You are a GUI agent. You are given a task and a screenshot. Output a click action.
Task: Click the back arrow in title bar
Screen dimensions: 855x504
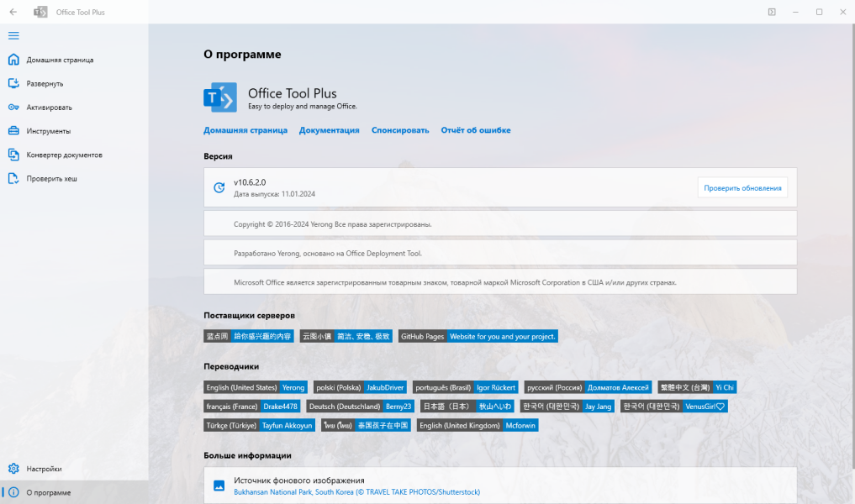coord(13,12)
